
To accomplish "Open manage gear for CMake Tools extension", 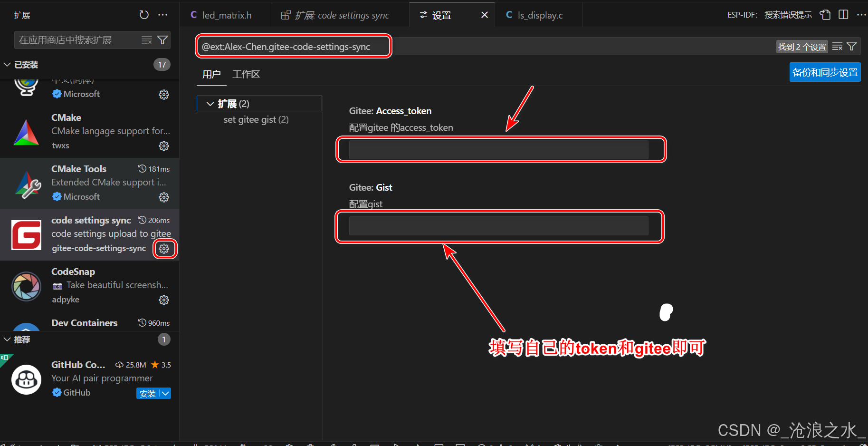I will [x=164, y=197].
